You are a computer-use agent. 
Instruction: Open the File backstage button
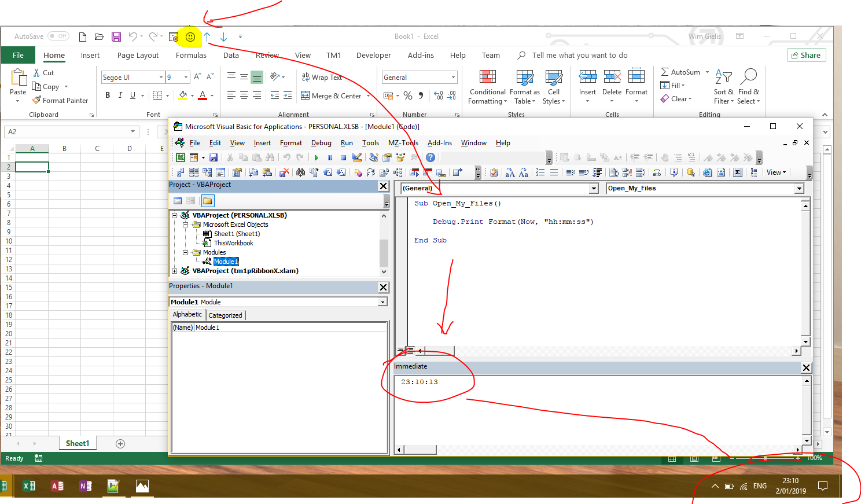pyautogui.click(x=19, y=56)
